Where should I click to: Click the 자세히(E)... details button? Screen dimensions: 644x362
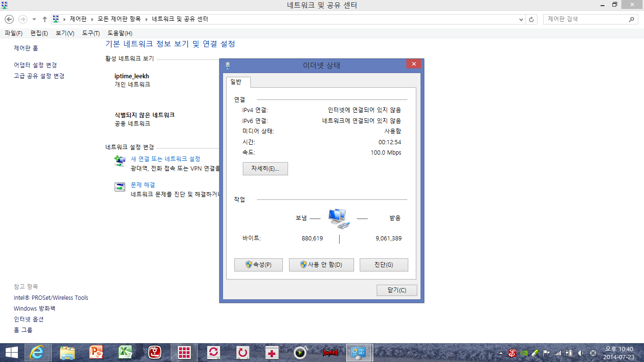tap(265, 169)
